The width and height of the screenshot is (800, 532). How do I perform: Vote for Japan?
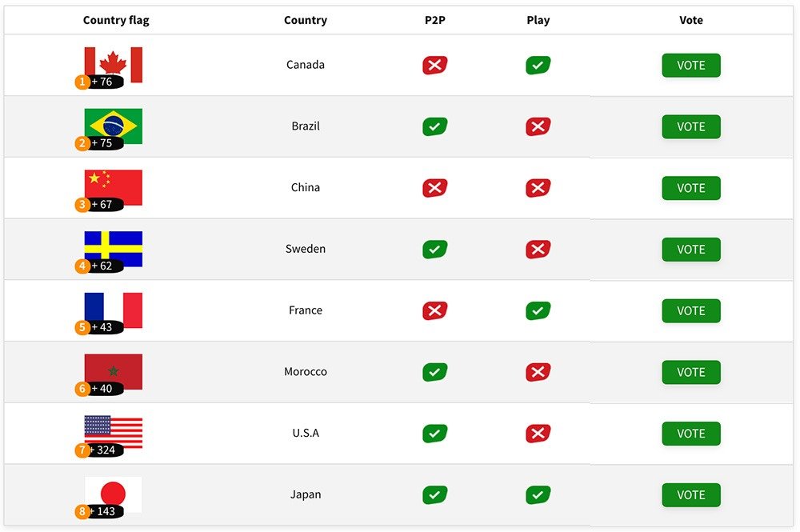point(691,494)
